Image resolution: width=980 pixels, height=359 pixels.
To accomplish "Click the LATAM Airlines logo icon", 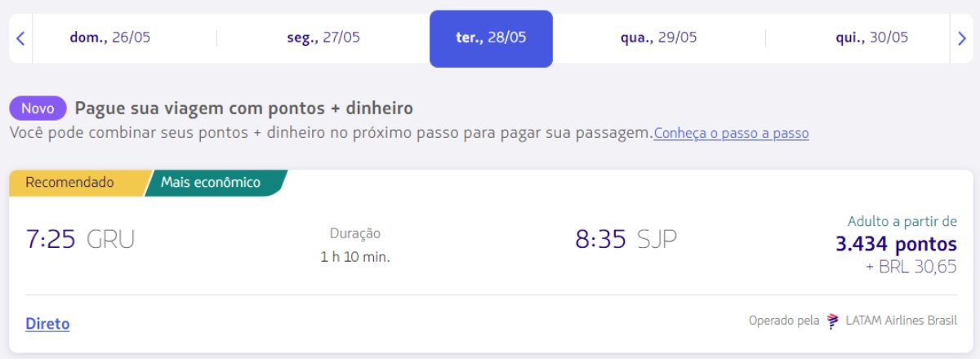I will (x=833, y=321).
